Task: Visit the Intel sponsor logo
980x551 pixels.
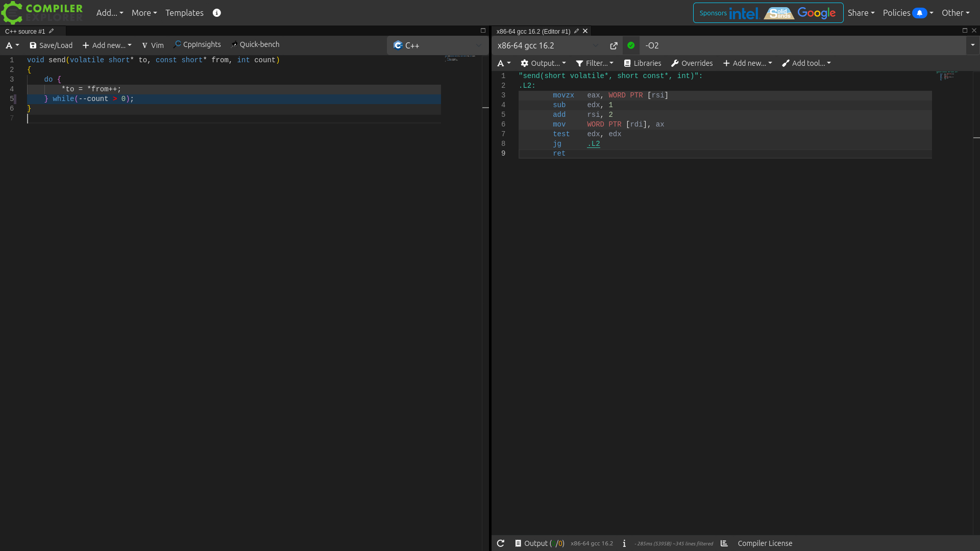Action: pos(744,13)
